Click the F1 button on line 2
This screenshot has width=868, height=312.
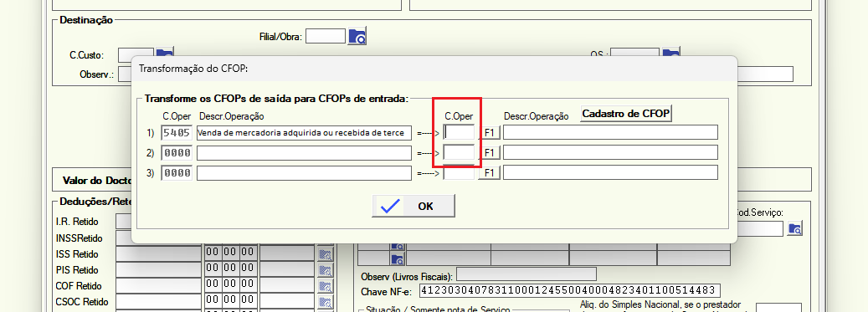tap(490, 153)
